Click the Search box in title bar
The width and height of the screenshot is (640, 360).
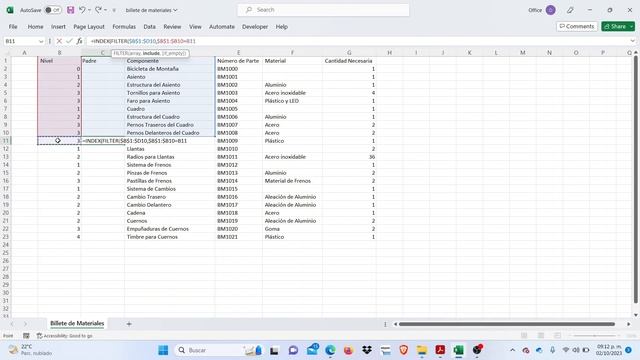click(323, 10)
